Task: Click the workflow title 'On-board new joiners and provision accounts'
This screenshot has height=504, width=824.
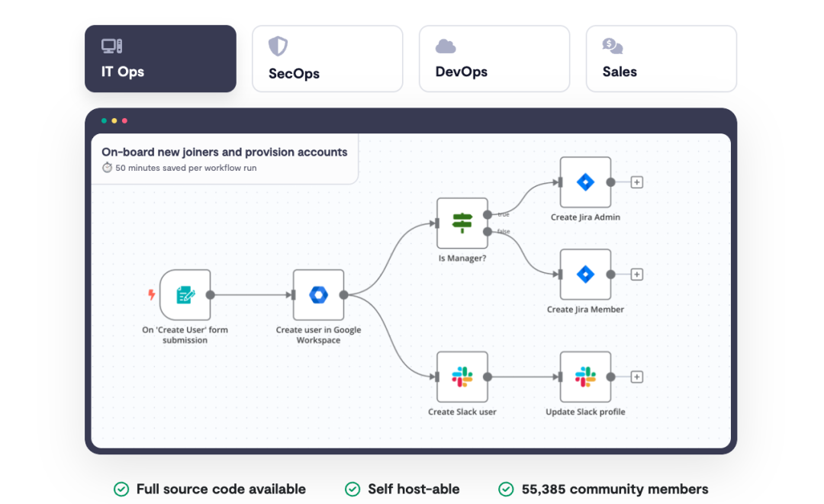Action: 224,152
